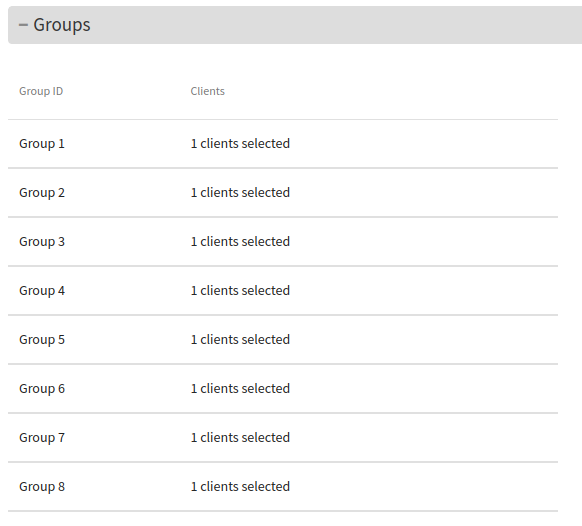Select the Group 5 row label
Viewport: 582px width, 526px height.
point(42,340)
